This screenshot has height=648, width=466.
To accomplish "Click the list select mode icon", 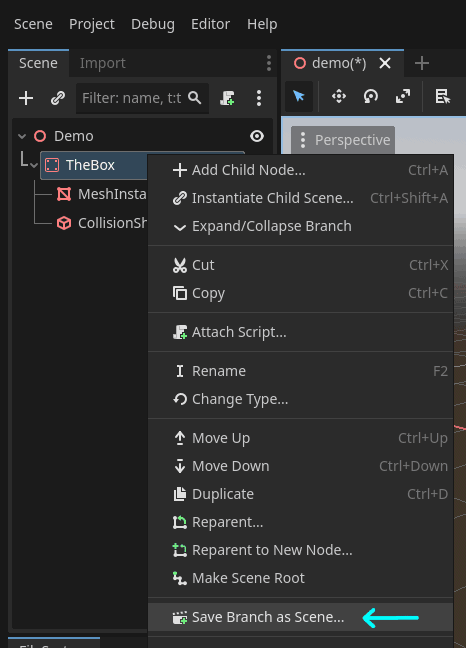I will [x=442, y=97].
